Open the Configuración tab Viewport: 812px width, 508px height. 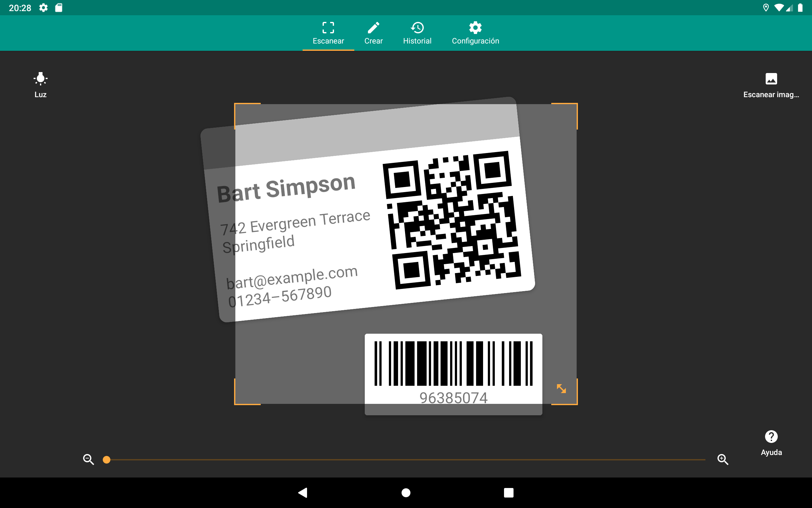click(x=475, y=33)
